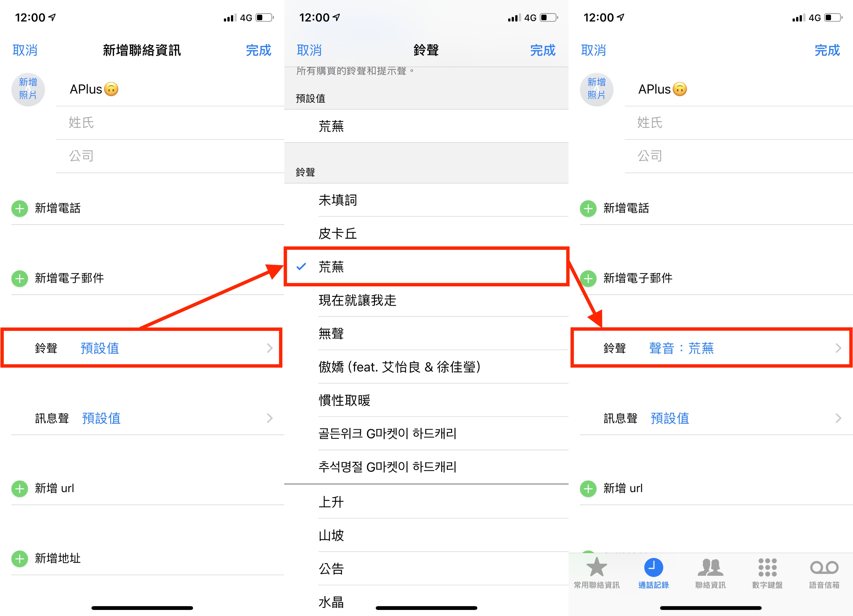
Task: Tap the 姓氏 field in right screen
Action: coord(739,123)
